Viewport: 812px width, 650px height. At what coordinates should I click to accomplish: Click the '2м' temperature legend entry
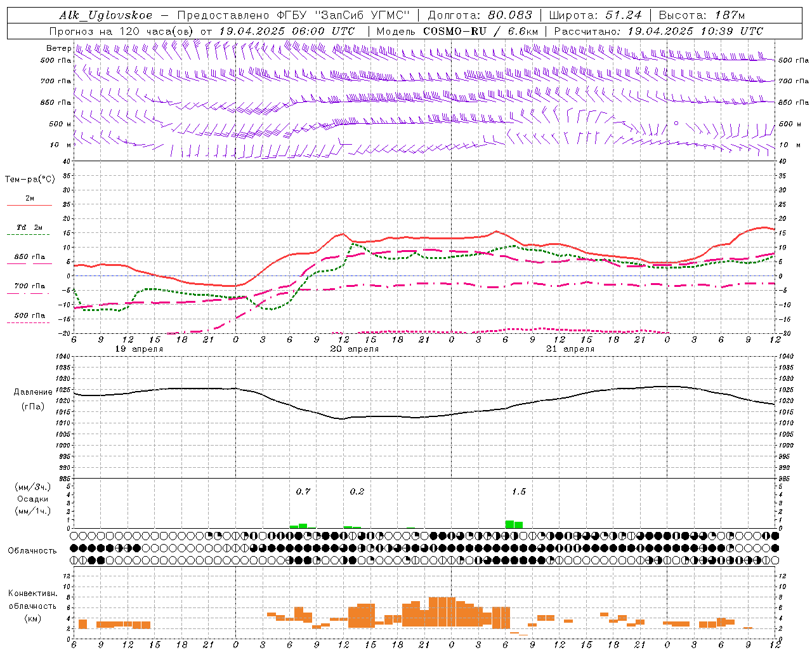point(30,199)
